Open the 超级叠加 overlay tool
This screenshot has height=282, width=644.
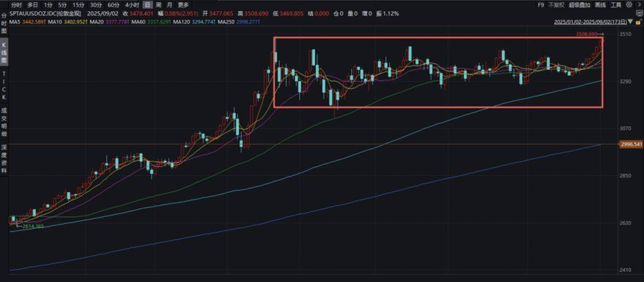tap(580, 5)
